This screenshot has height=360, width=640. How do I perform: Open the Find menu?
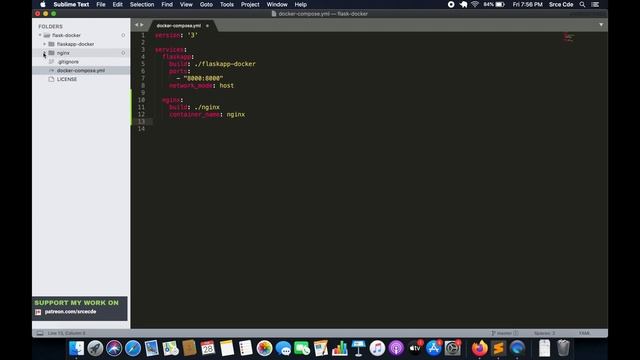(167, 4)
